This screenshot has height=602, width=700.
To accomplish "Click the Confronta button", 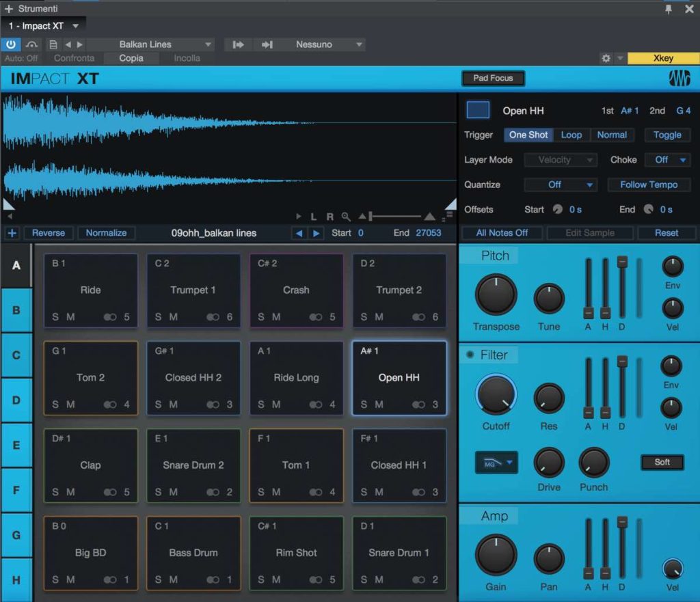I will coord(74,58).
